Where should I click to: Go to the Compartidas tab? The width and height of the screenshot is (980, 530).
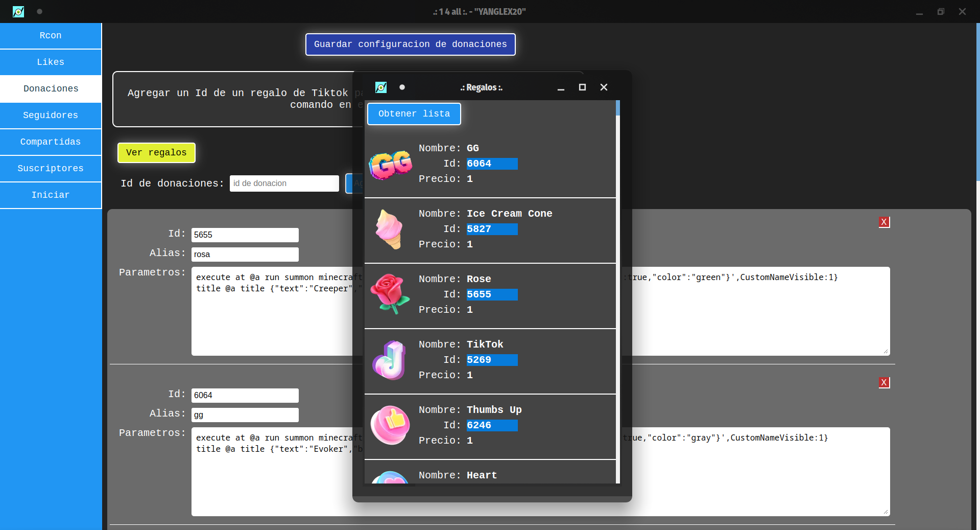(x=51, y=142)
